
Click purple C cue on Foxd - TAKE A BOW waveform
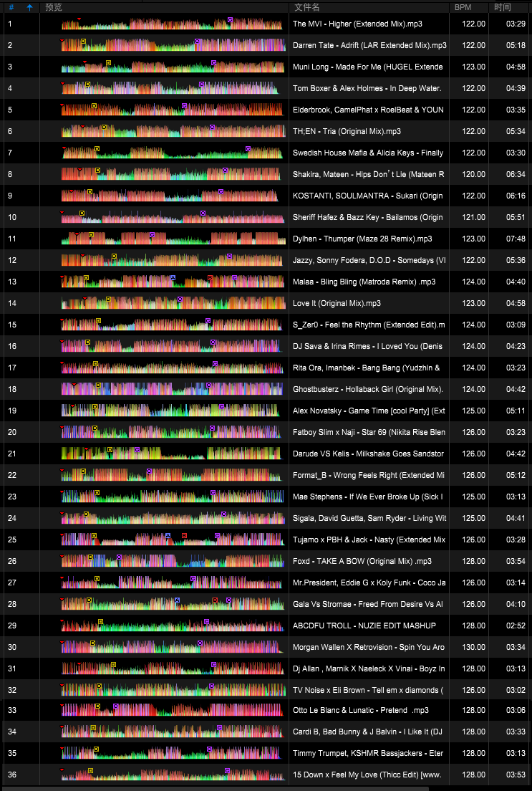click(x=119, y=557)
